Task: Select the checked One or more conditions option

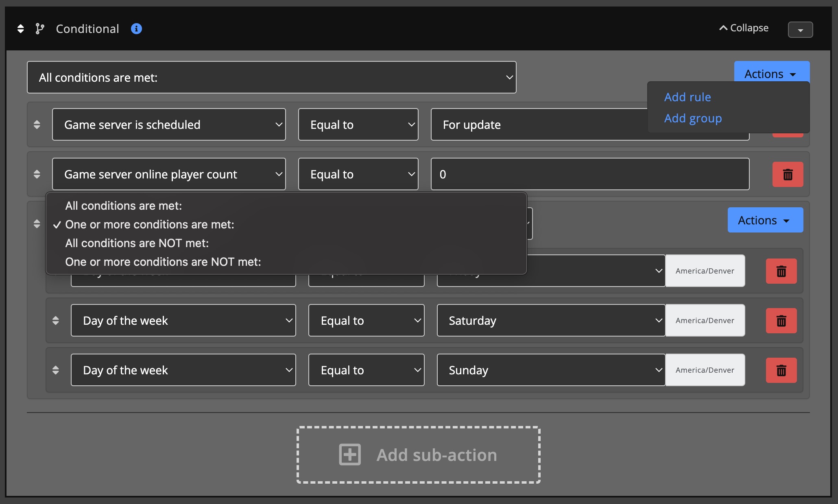Action: click(150, 224)
